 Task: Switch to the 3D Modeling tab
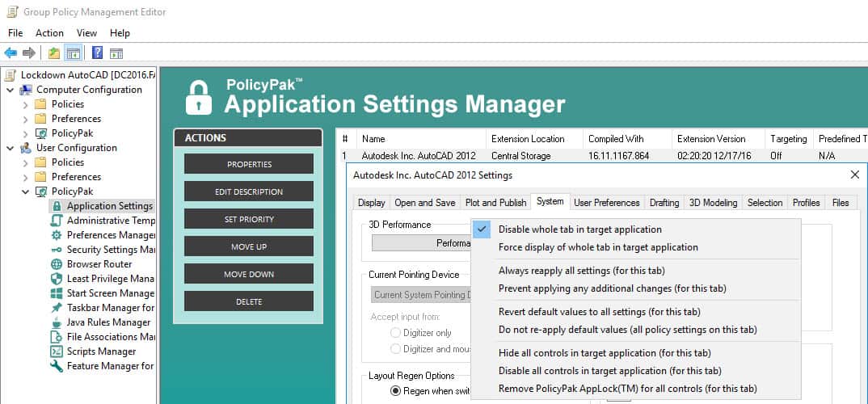coord(713,203)
